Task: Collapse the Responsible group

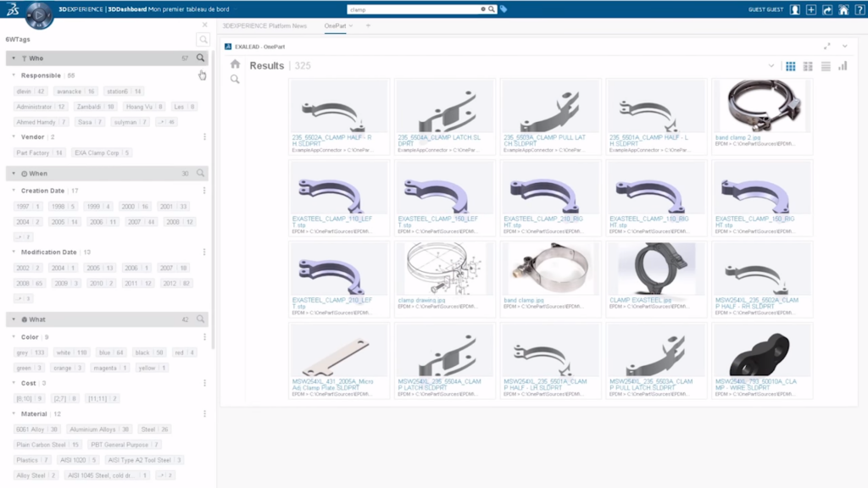Action: pos(14,75)
